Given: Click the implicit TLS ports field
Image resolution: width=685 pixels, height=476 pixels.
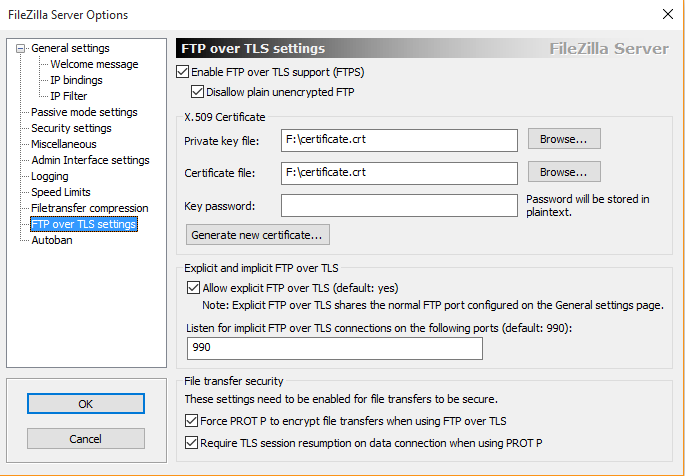Looking at the screenshot, I should click(x=335, y=348).
